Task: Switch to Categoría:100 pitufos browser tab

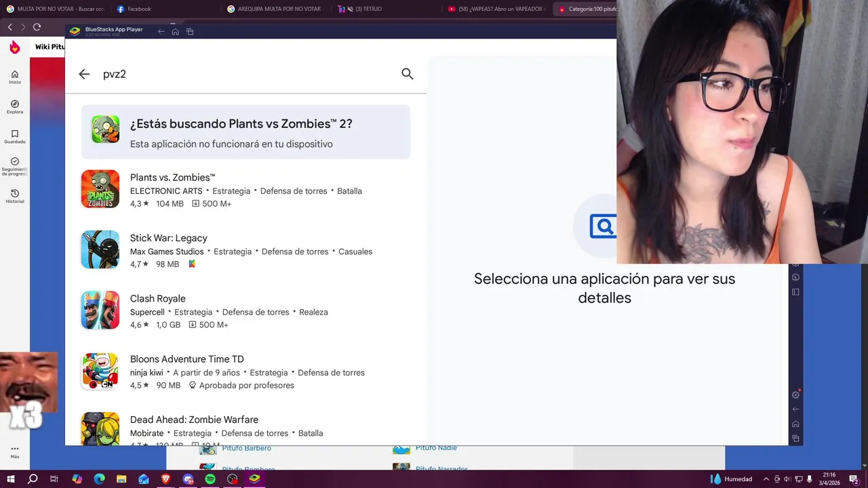Action: coord(586,9)
